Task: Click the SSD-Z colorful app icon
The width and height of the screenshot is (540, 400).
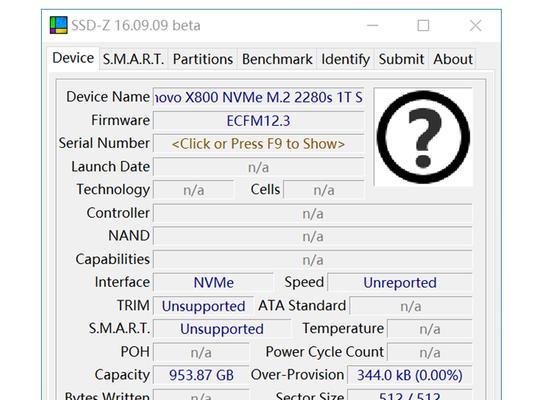Action: click(x=59, y=25)
